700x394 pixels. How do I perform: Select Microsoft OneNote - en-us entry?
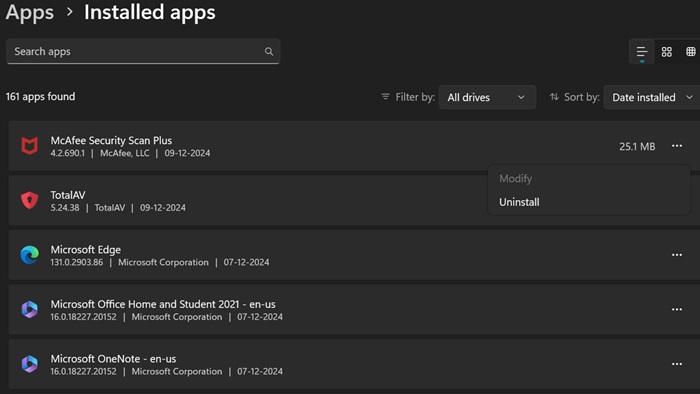(x=353, y=364)
